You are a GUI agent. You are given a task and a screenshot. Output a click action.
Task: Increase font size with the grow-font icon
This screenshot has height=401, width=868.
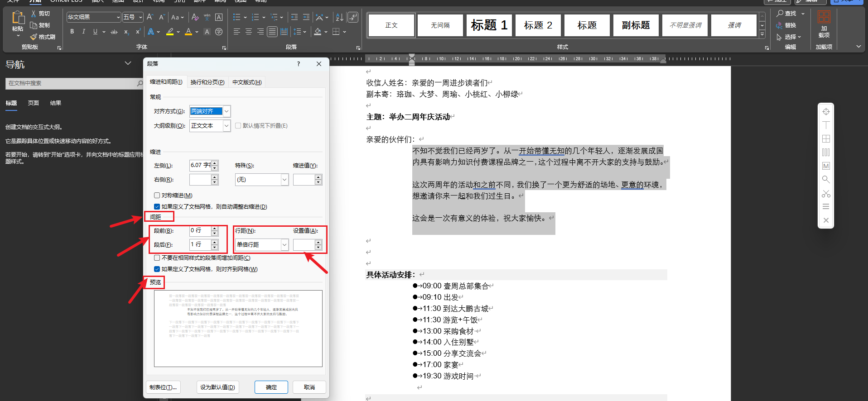click(x=150, y=17)
